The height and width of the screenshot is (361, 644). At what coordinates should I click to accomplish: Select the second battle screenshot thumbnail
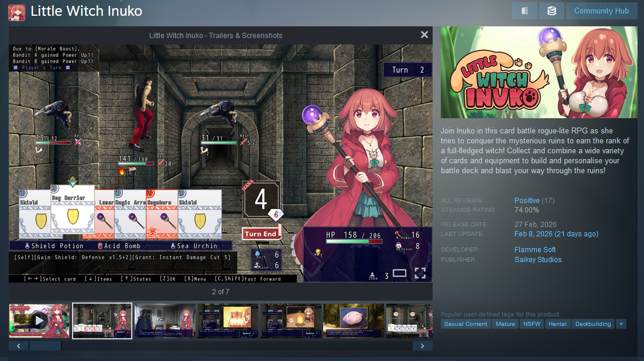(x=102, y=321)
